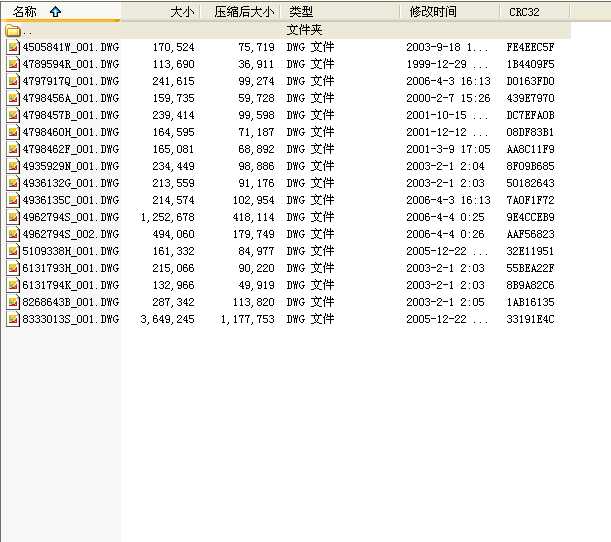Click CRC32 value D0163FD0
Image resolution: width=611 pixels, height=542 pixels.
point(530,81)
